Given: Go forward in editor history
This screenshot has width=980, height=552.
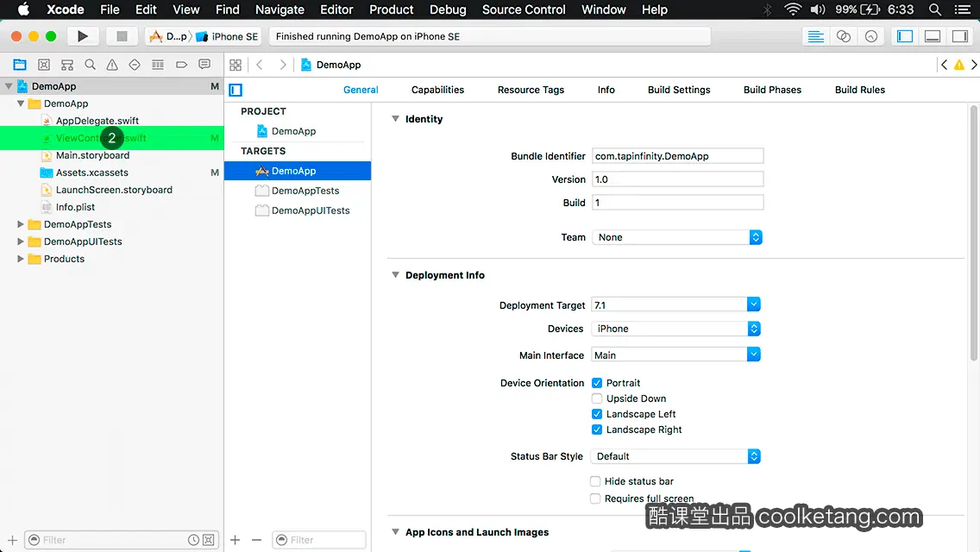Looking at the screenshot, I should point(282,65).
